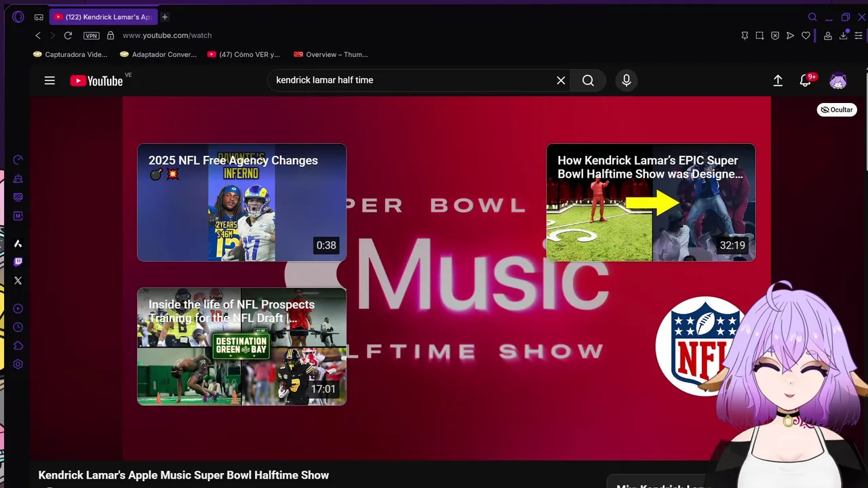Open Player in sidebar
The width and height of the screenshot is (868, 488).
[x=18, y=308]
